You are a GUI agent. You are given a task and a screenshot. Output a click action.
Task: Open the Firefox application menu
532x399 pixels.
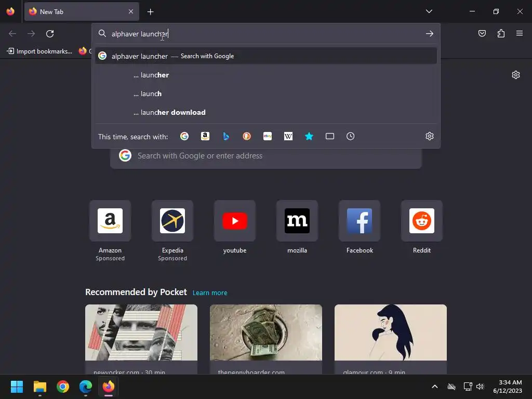point(519,33)
